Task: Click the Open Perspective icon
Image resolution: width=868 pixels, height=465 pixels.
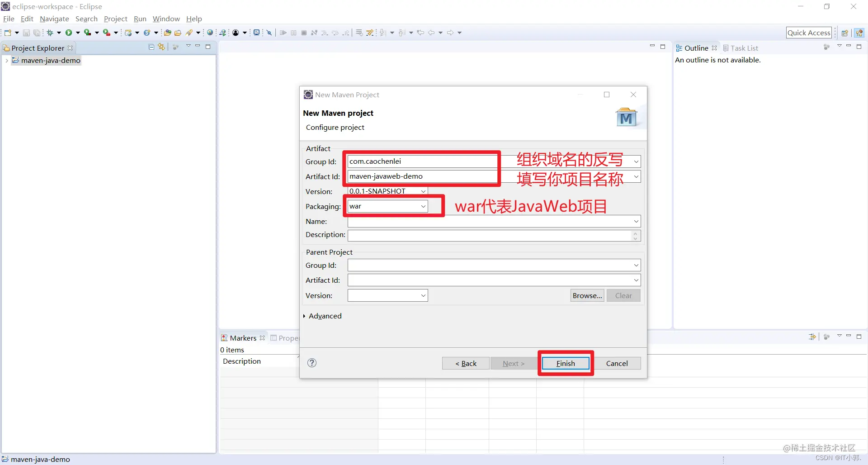Action: [844, 33]
